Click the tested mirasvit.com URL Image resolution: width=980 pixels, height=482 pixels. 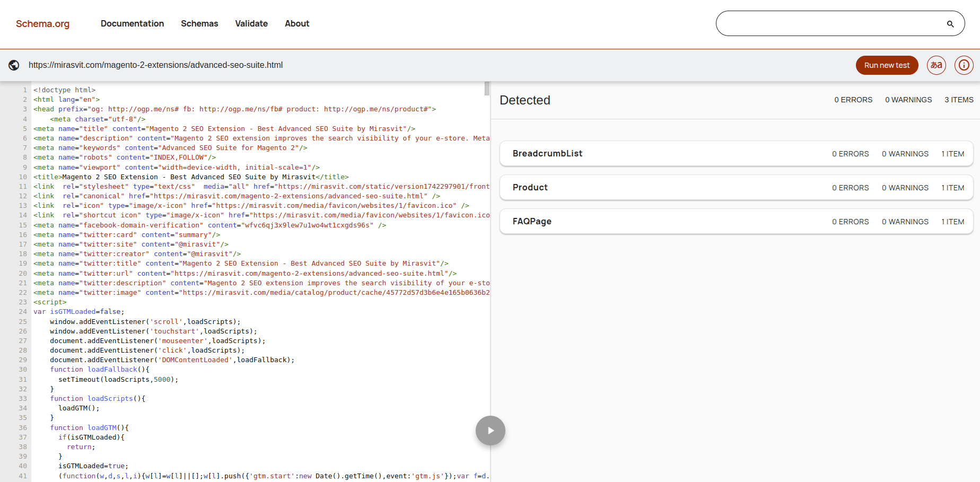(155, 65)
